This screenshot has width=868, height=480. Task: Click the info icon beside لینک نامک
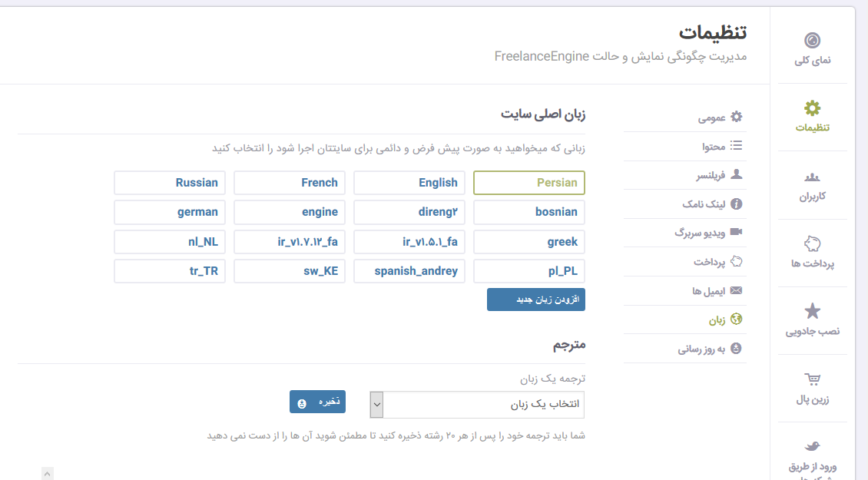[736, 204]
